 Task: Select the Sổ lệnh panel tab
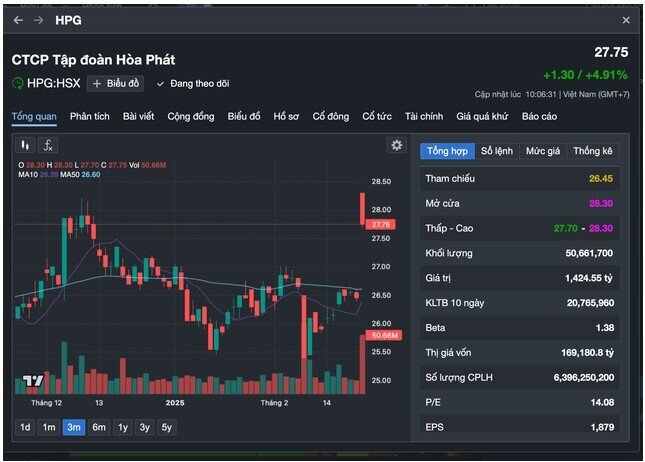(497, 151)
